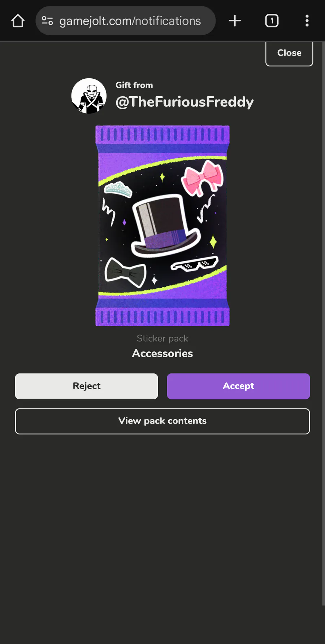Image resolution: width=325 pixels, height=644 pixels.
Task: Open site info icon in address bar
Action: pos(47,21)
